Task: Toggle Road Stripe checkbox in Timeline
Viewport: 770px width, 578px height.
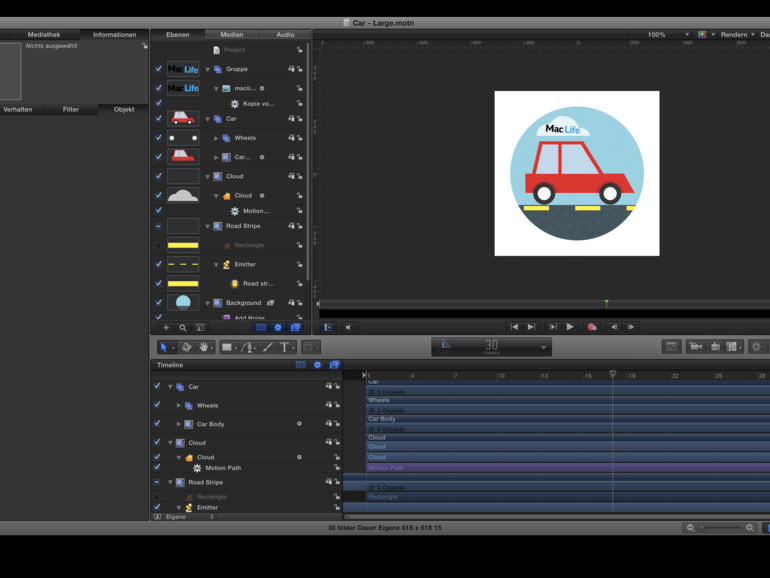Action: (x=157, y=482)
